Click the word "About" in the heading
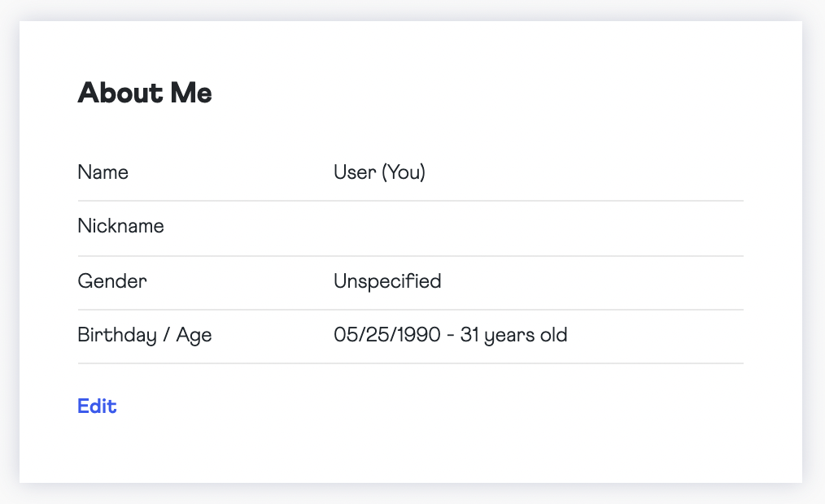825x504 pixels. pyautogui.click(x=120, y=93)
